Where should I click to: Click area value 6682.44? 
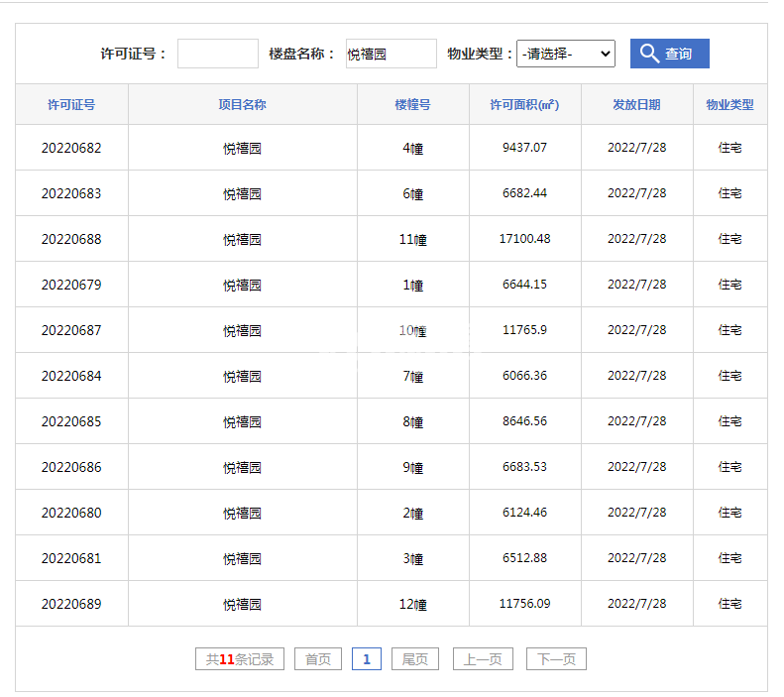pos(524,193)
